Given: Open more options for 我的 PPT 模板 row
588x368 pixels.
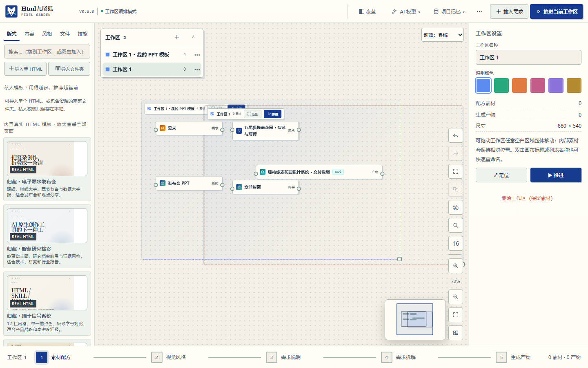Looking at the screenshot, I should tap(197, 55).
